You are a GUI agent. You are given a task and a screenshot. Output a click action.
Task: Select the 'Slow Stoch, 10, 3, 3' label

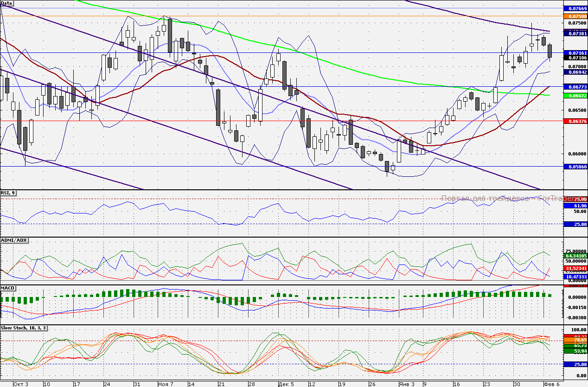pos(24,328)
